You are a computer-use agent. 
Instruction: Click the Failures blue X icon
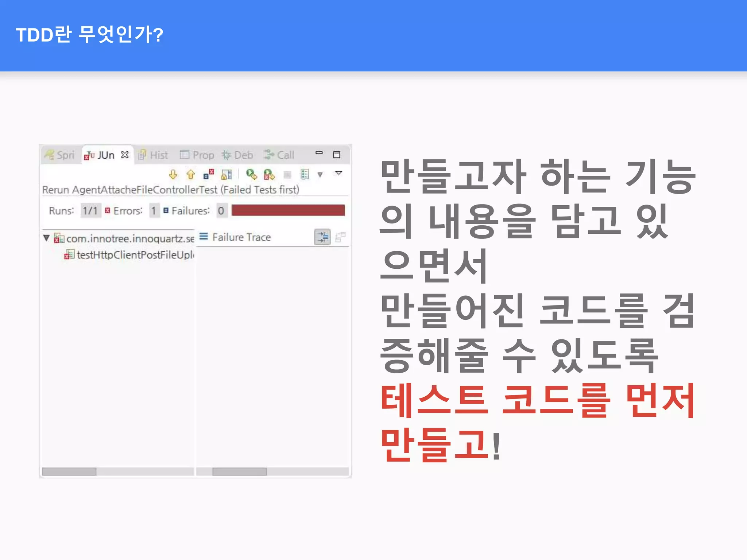[166, 210]
